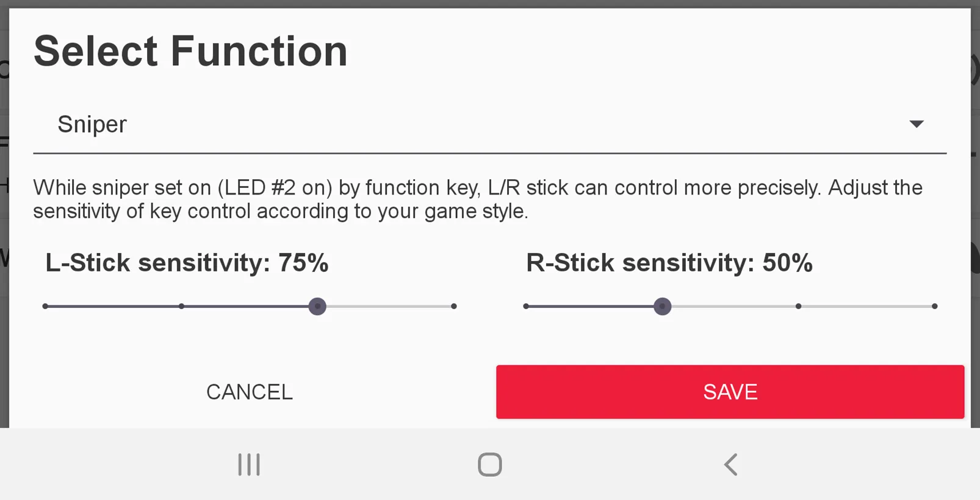Open the dropdown arrow beside Sniper

(x=916, y=124)
